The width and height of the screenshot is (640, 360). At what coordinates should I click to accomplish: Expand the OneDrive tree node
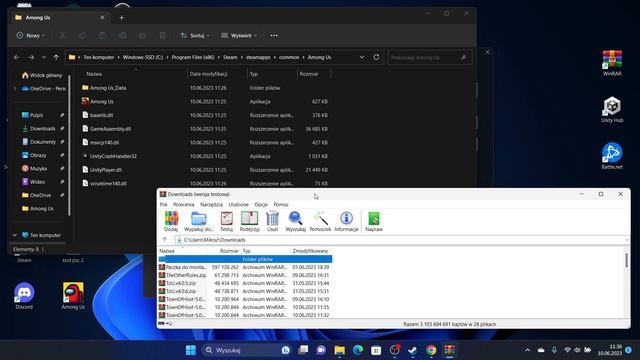click(x=16, y=89)
